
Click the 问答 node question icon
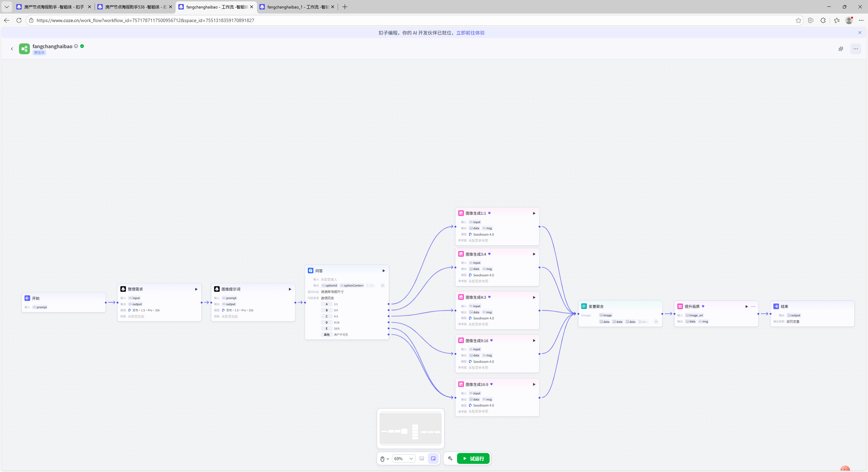[x=311, y=271]
